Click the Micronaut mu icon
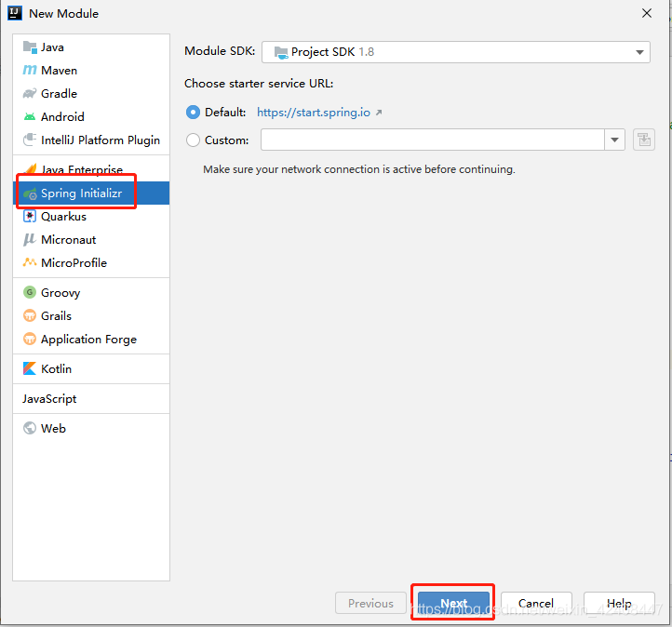The image size is (672, 627). 30,240
